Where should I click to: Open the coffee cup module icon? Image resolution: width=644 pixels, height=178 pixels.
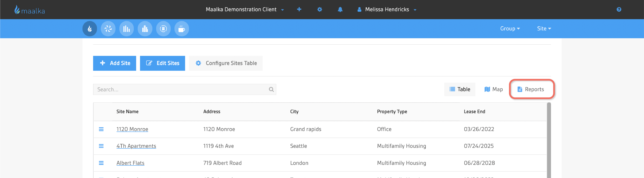182,29
